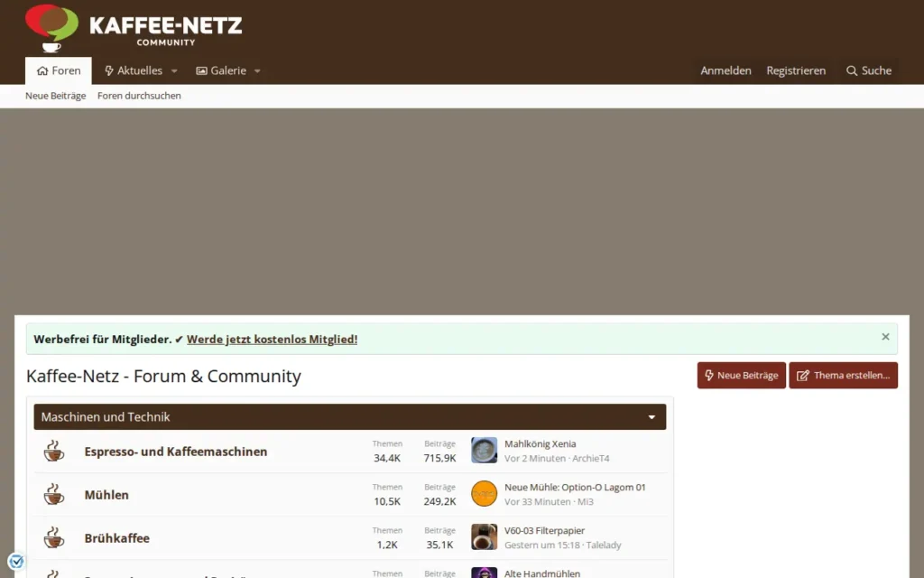Click the magnifier icon beside Suche
The height and width of the screenshot is (578, 924).
[852, 70]
